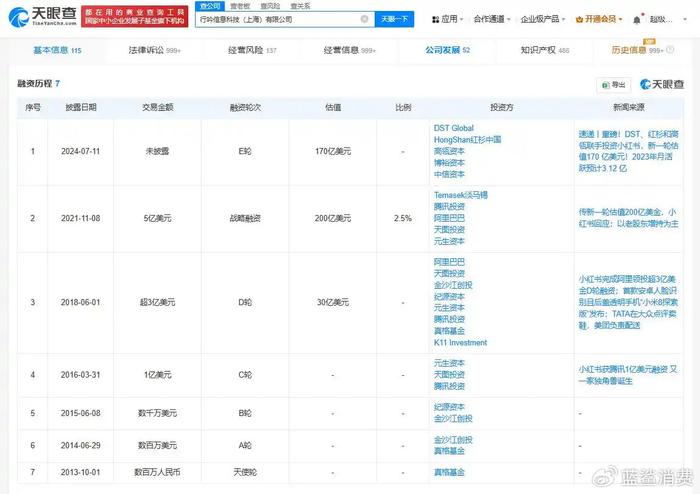
Task: Open 纪源资本 link in D轮 row
Action: click(449, 297)
